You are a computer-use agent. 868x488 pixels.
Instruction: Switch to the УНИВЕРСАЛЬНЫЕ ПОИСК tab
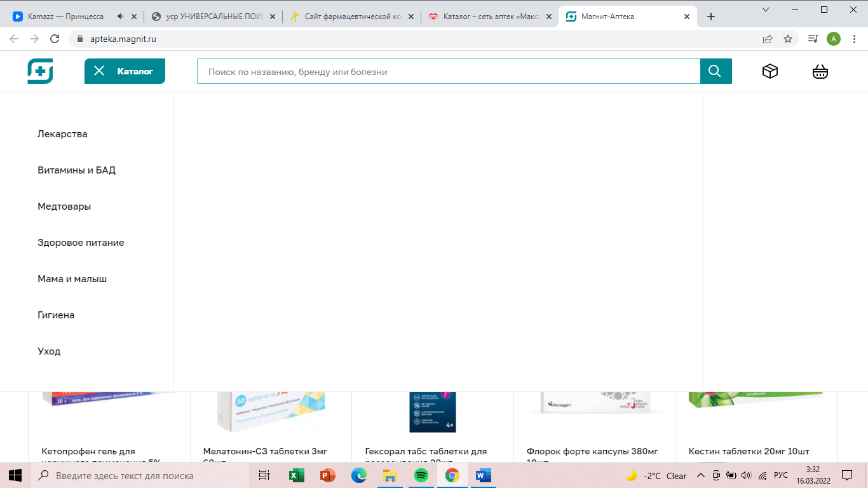coord(213,17)
